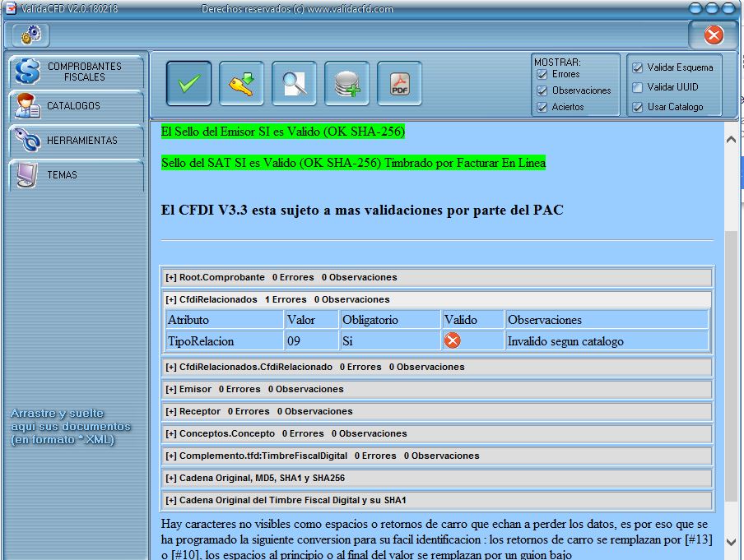
Task: Click the vertical scrollbar thumb
Action: (731, 365)
